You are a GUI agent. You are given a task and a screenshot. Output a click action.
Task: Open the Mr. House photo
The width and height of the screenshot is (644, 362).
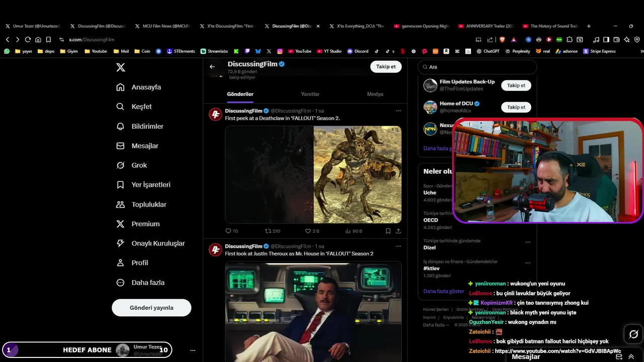[x=313, y=312]
